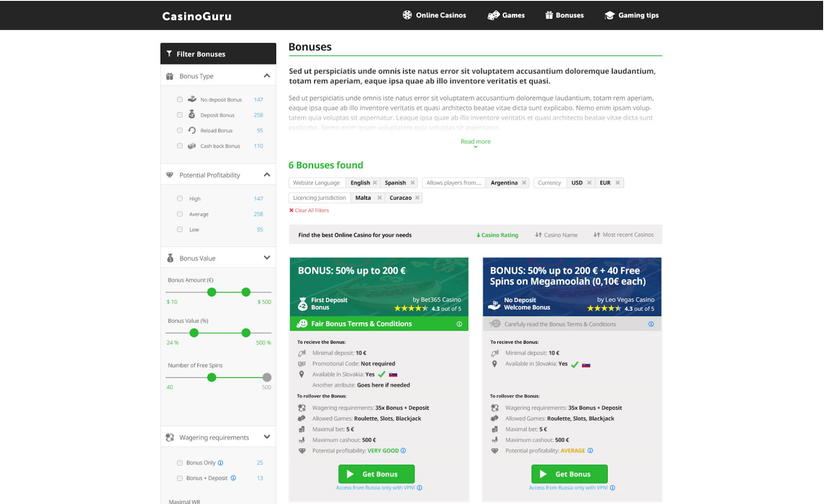
Task: Click the No deposit Bonus hand icon
Action: pyautogui.click(x=192, y=99)
